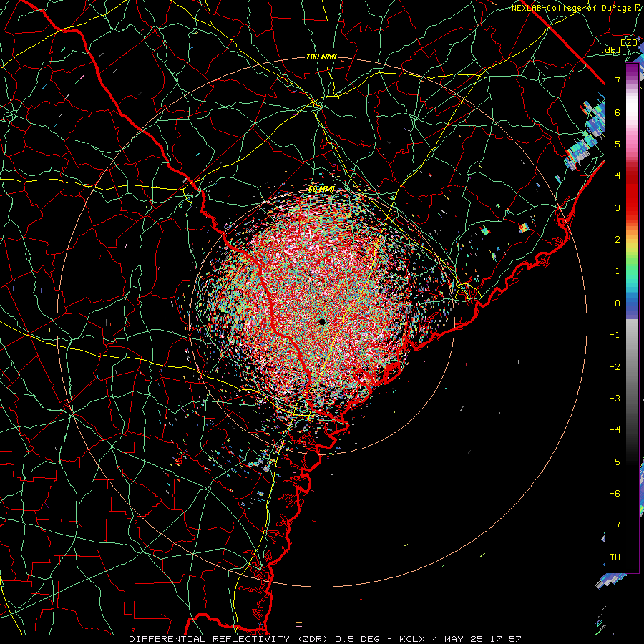
Task: Click the KCLX station identifier in the caption
Action: click(413, 639)
